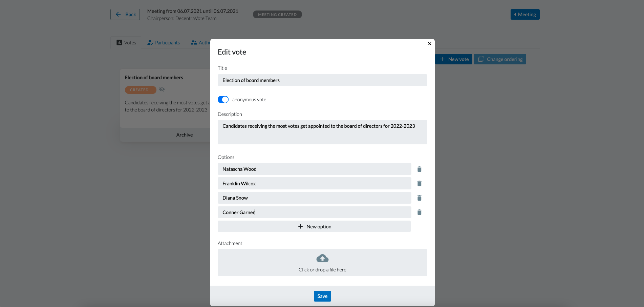
Task: Click the hidden-eye icon beside CREATED
Action: coord(162,89)
